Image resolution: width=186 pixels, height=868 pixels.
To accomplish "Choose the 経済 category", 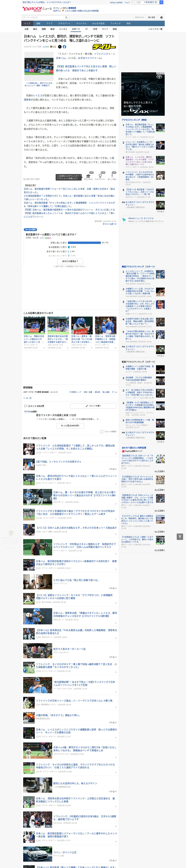I will tap(52, 29).
